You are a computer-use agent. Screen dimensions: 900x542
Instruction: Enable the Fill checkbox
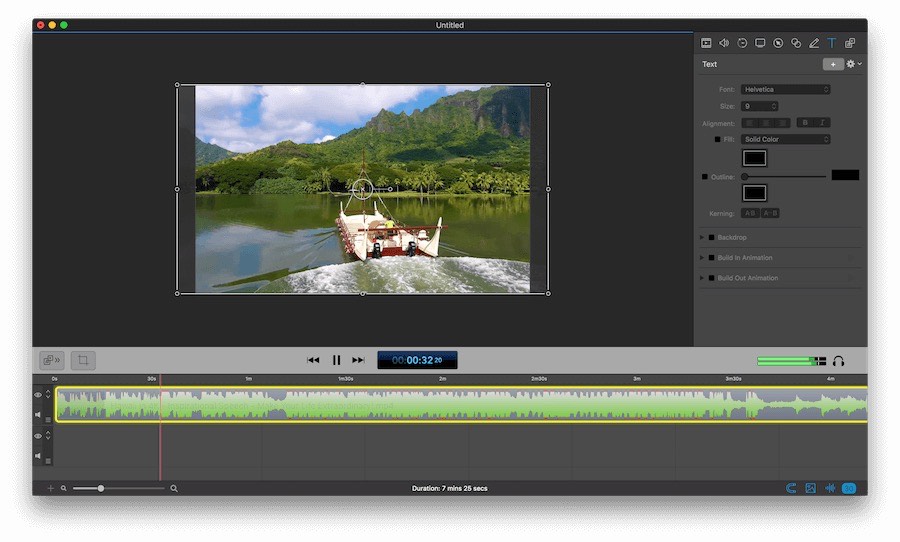[717, 140]
